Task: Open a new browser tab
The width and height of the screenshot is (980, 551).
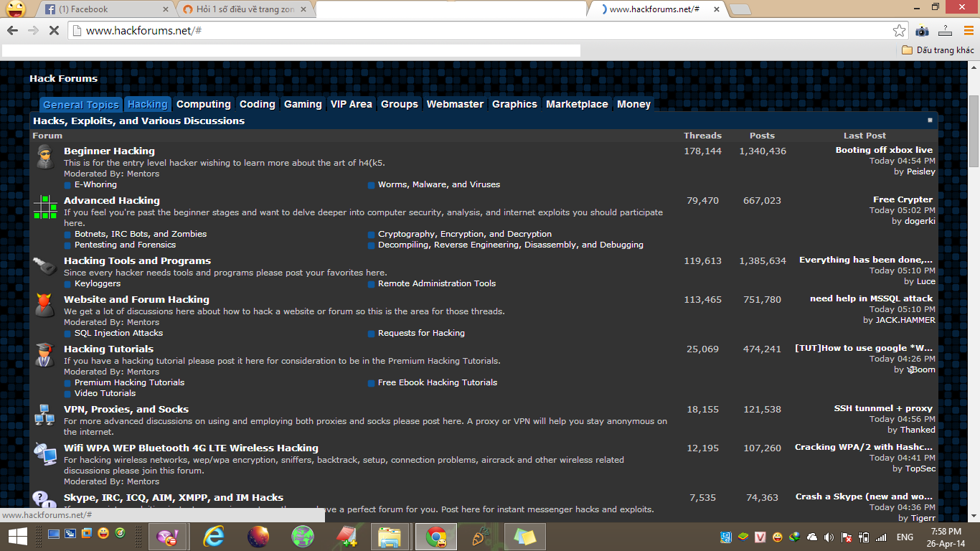Action: [x=740, y=9]
